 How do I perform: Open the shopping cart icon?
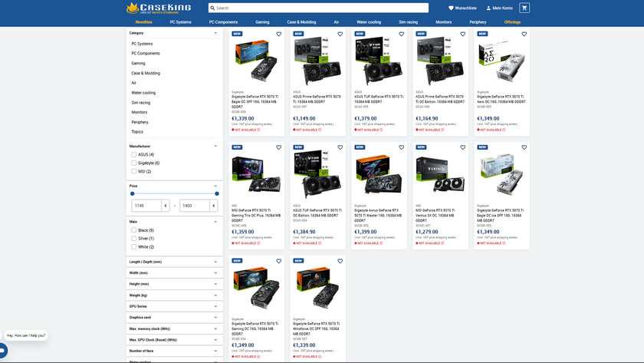point(524,8)
